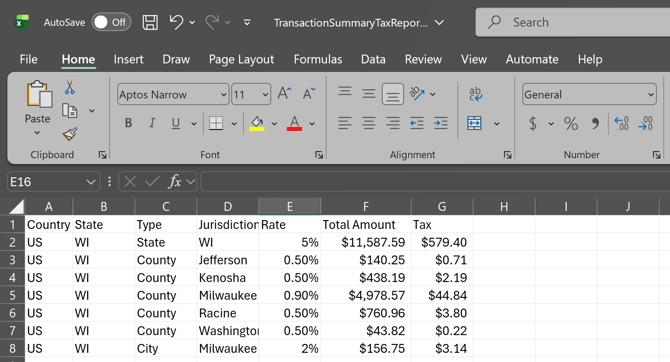Click Decrease Decimal icon
This screenshot has width=670, height=362.
point(645,123)
